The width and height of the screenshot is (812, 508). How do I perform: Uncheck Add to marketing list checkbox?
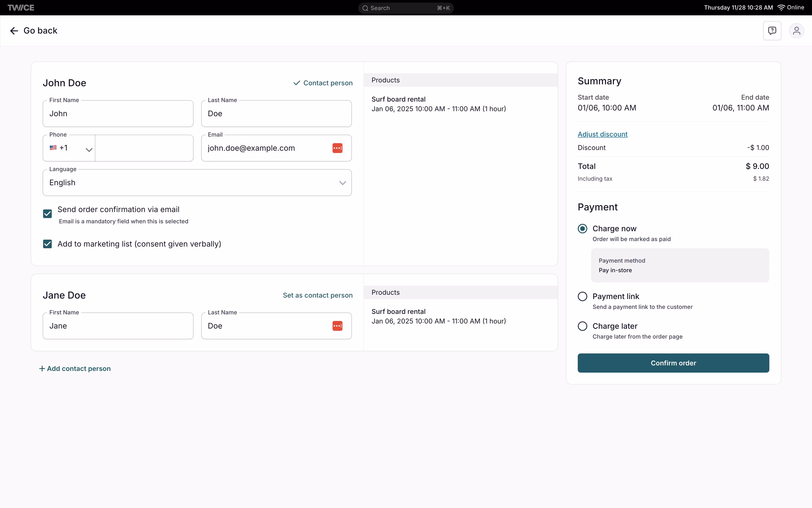coord(47,244)
